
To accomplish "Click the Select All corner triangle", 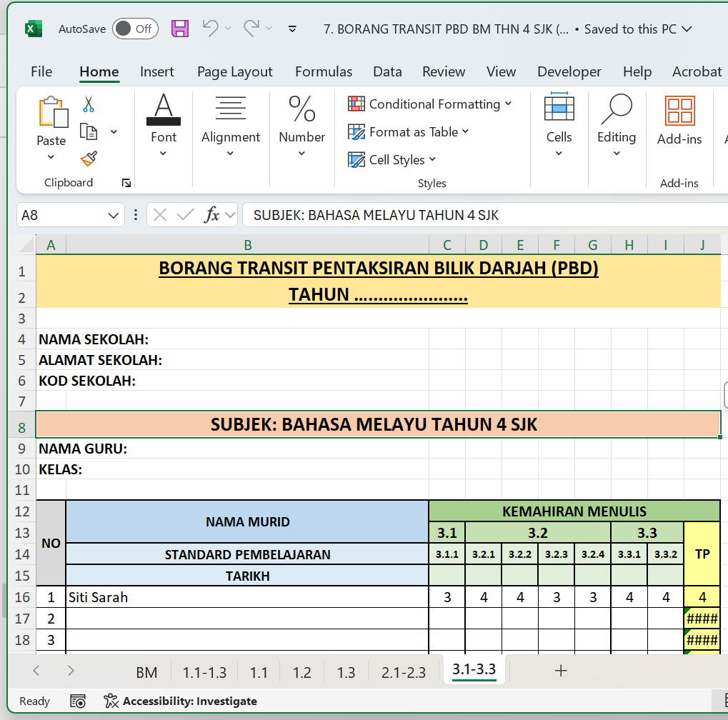I will [x=26, y=244].
